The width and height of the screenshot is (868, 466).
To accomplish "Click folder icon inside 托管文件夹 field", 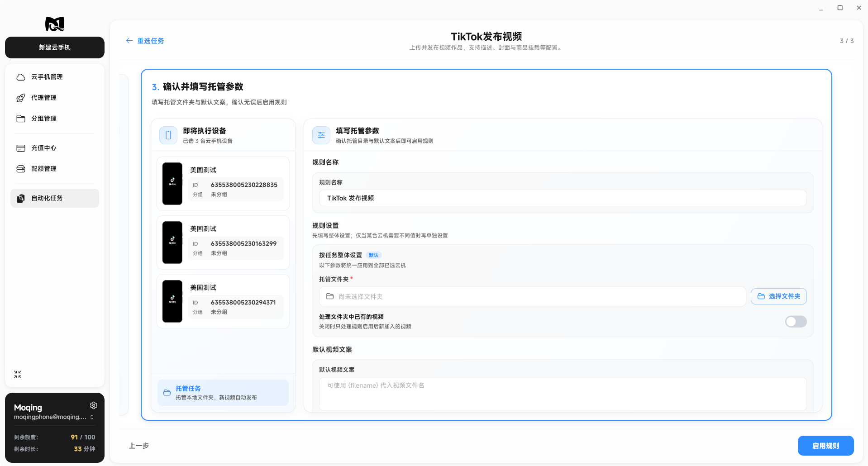I will [x=330, y=296].
